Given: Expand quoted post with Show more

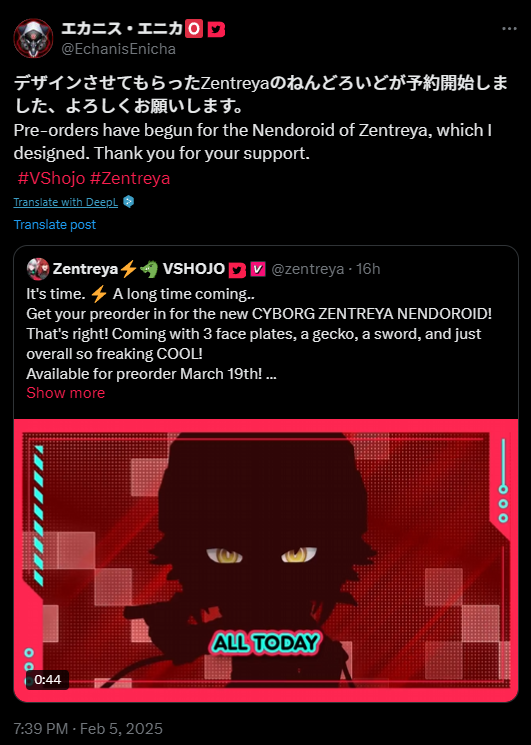Looking at the screenshot, I should point(66,393).
